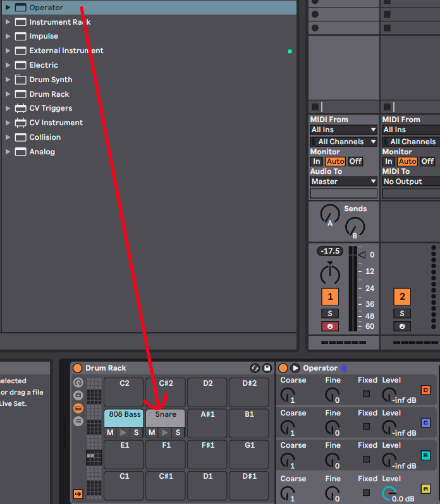
Task: Click the blue hand icon beside Operator
Action: pos(343,368)
